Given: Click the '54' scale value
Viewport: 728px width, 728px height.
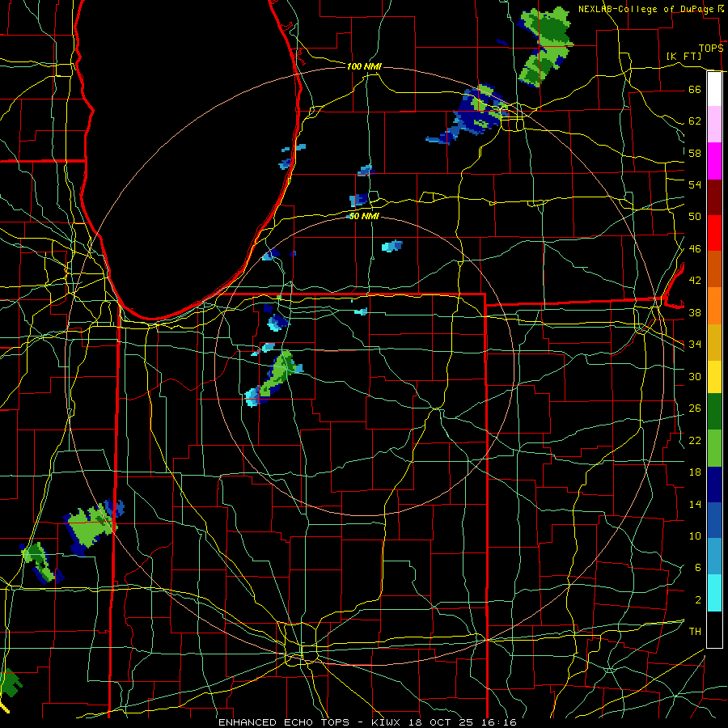Looking at the screenshot, I should (x=695, y=184).
